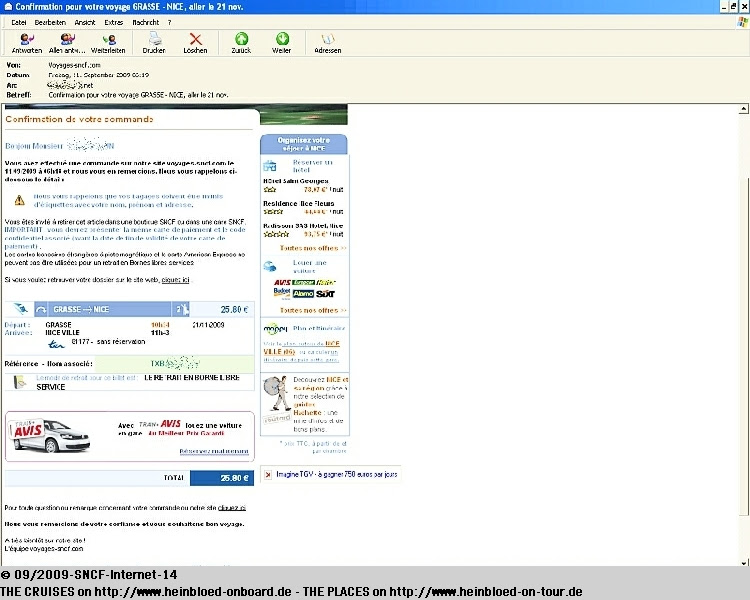This screenshot has height=600, width=750.
Task: Open the ? help menu
Action: coord(169,22)
